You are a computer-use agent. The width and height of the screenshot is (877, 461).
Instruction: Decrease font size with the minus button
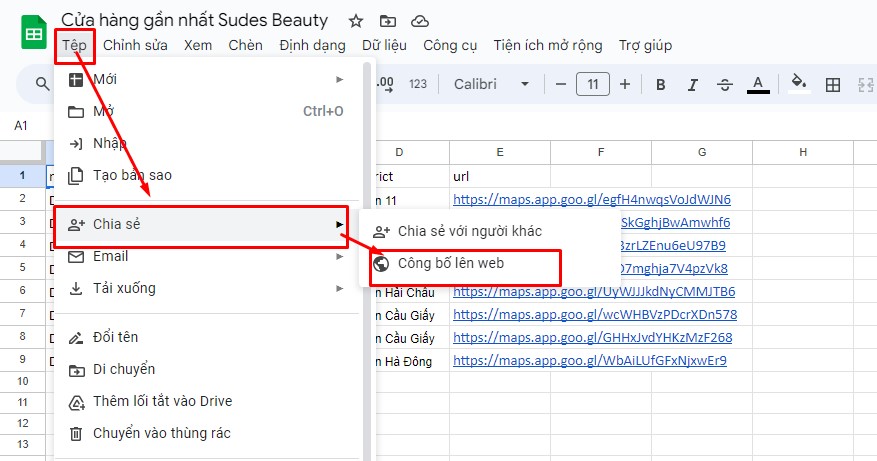(x=561, y=84)
